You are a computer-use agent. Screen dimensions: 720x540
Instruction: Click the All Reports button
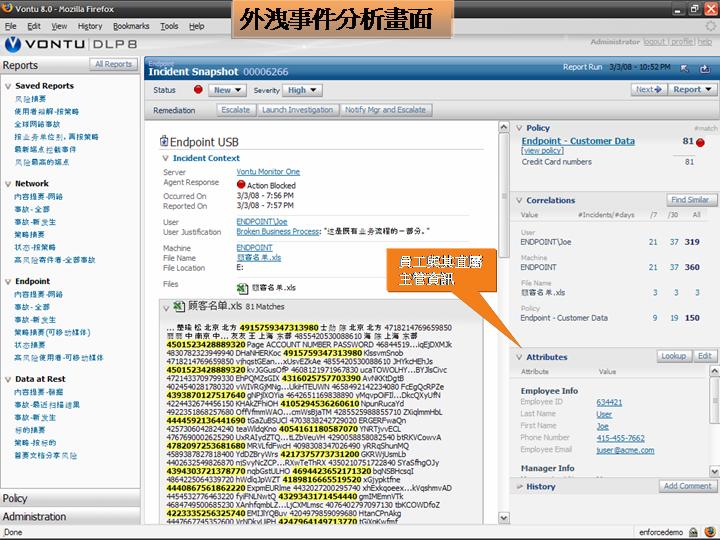coord(113,64)
